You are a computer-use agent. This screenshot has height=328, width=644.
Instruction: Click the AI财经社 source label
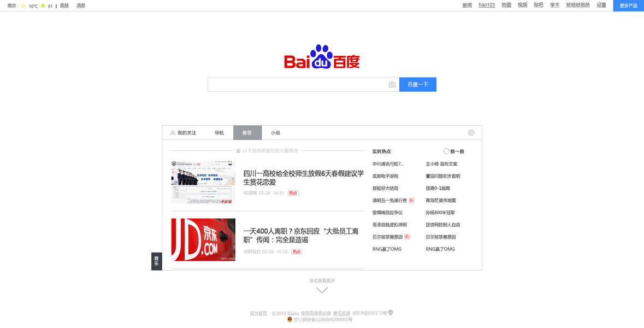252,251
